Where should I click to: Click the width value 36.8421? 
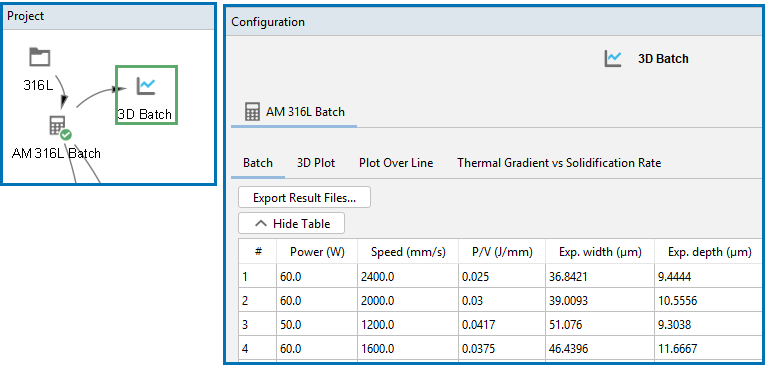point(600,277)
